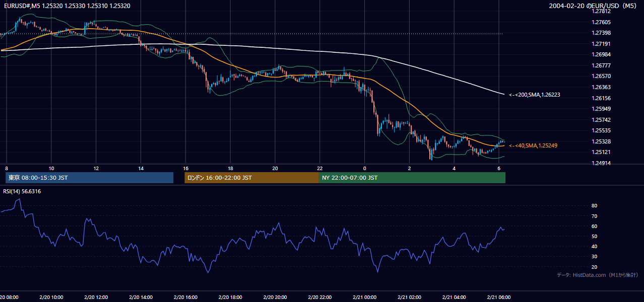Click price axis value 1.25535
This screenshot has height=302, width=644.
pos(602,130)
